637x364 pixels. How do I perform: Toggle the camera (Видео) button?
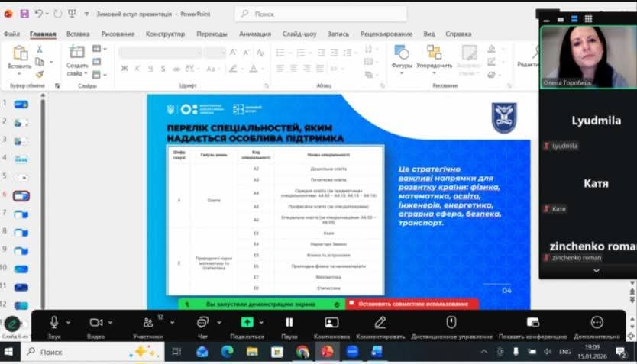coord(96,322)
